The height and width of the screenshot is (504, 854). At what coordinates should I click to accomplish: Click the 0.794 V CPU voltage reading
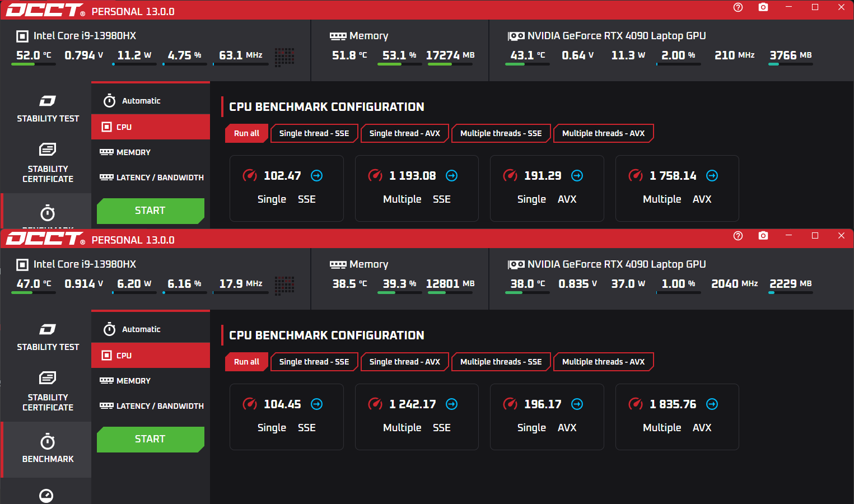click(x=84, y=55)
